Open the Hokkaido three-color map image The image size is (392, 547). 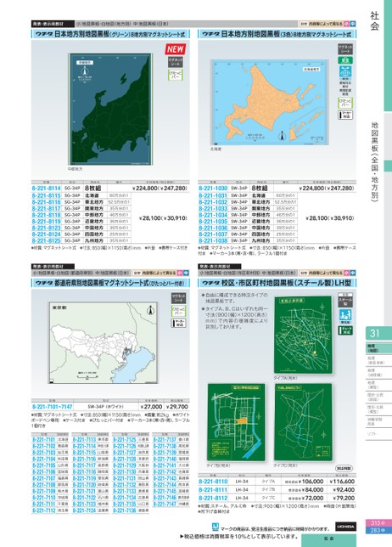coord(269,102)
